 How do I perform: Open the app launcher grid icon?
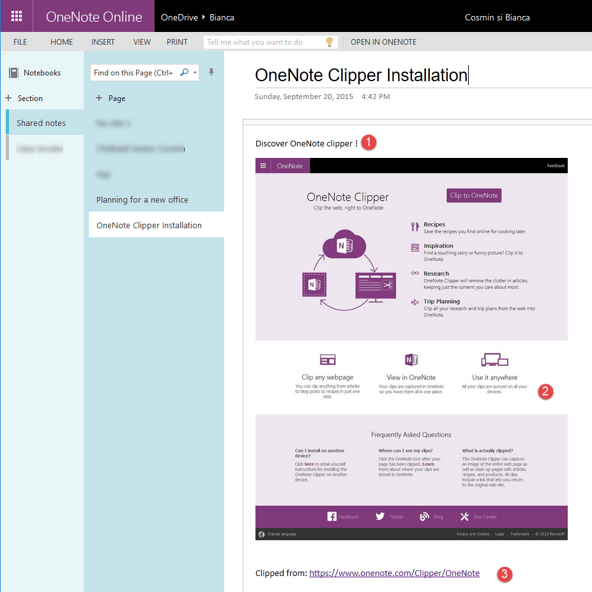[16, 16]
